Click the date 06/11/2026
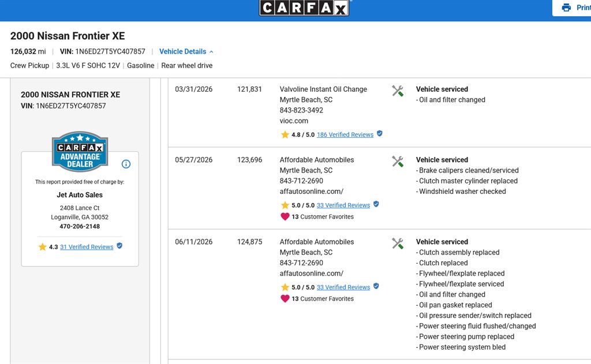The width and height of the screenshot is (591, 364). pyautogui.click(x=194, y=242)
